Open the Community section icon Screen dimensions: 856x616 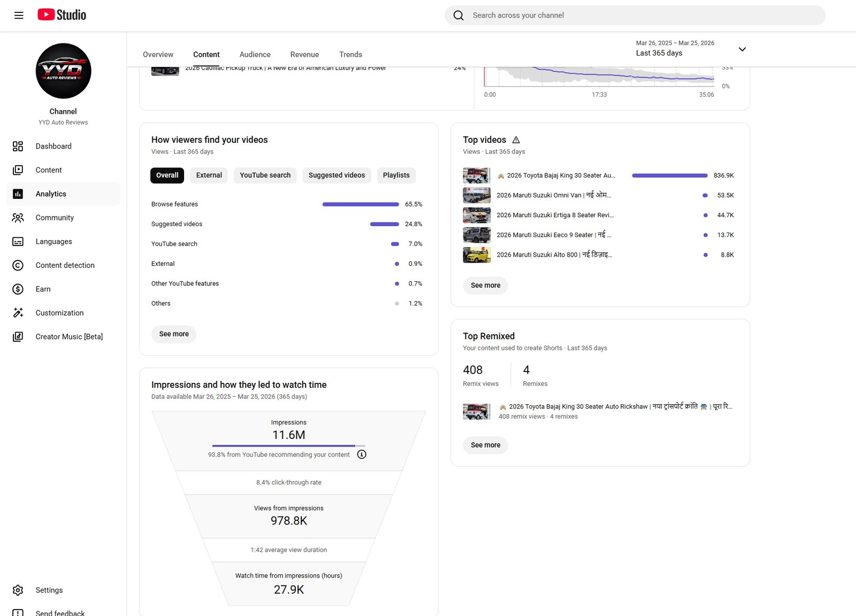(x=18, y=218)
